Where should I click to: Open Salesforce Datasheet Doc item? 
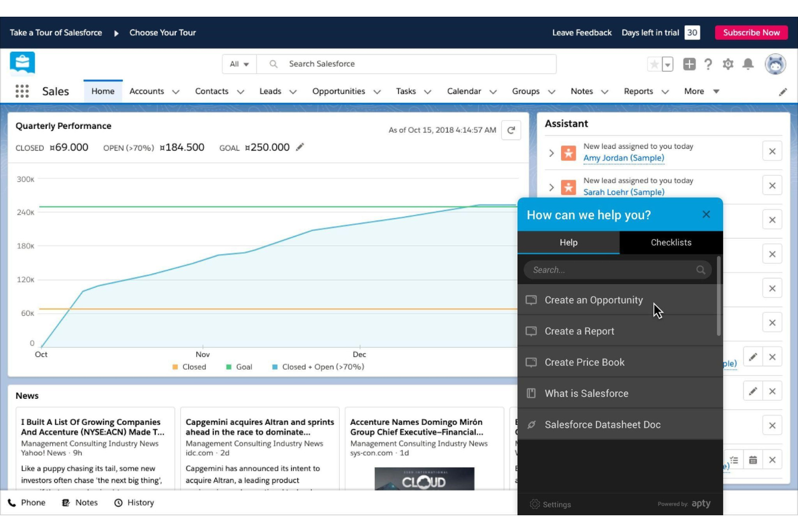(620, 425)
